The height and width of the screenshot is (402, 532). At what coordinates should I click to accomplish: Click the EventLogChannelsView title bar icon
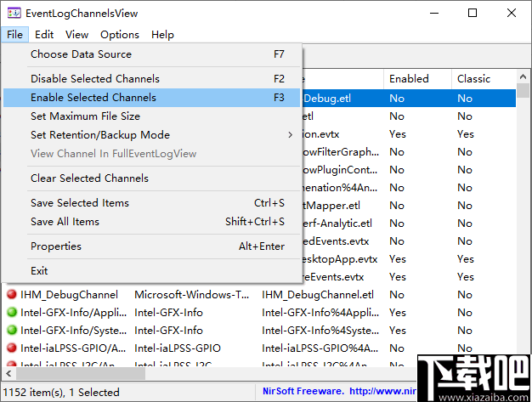[14, 14]
